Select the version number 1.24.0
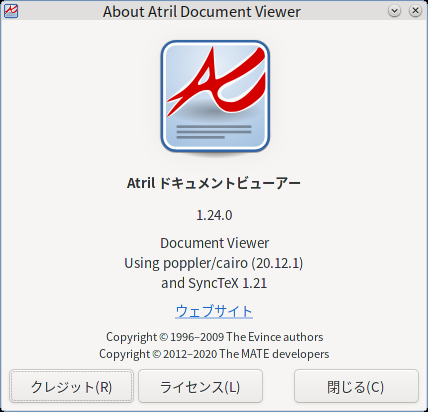The width and height of the screenshot is (428, 412). coord(214,215)
